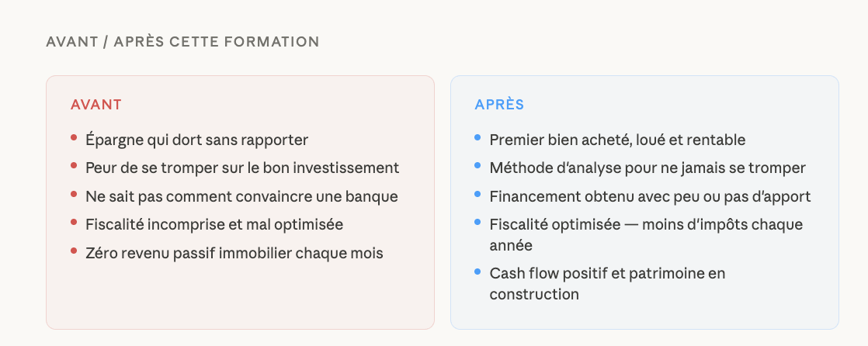
Task: Click "Premier bien acheté, loué et rentable"
Action: tap(617, 140)
